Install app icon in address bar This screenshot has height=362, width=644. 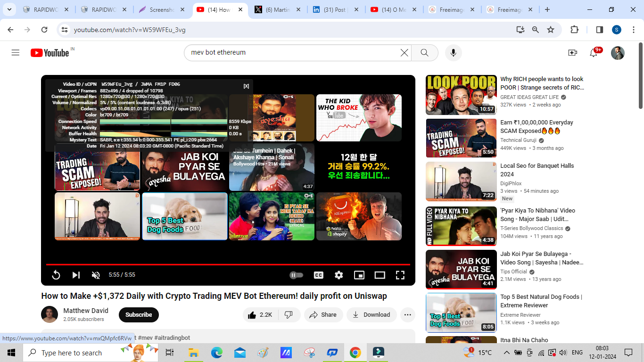(520, 30)
